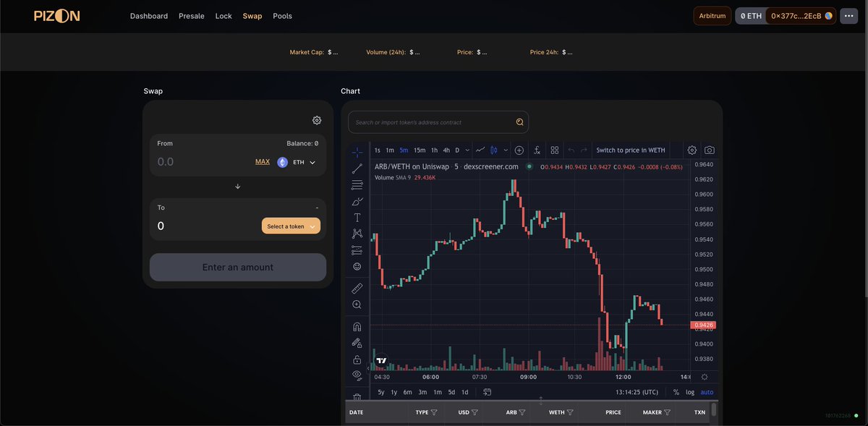Image resolution: width=868 pixels, height=426 pixels.
Task: Toggle log price scale
Action: (x=690, y=392)
